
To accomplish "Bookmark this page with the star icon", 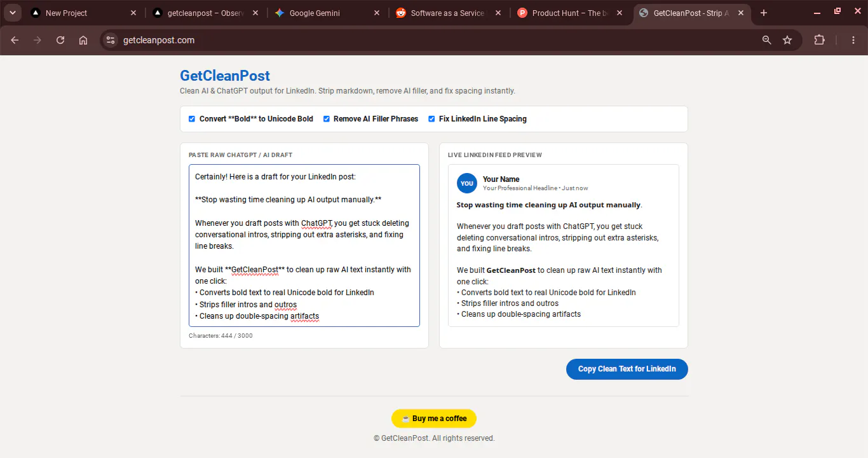I will click(787, 40).
